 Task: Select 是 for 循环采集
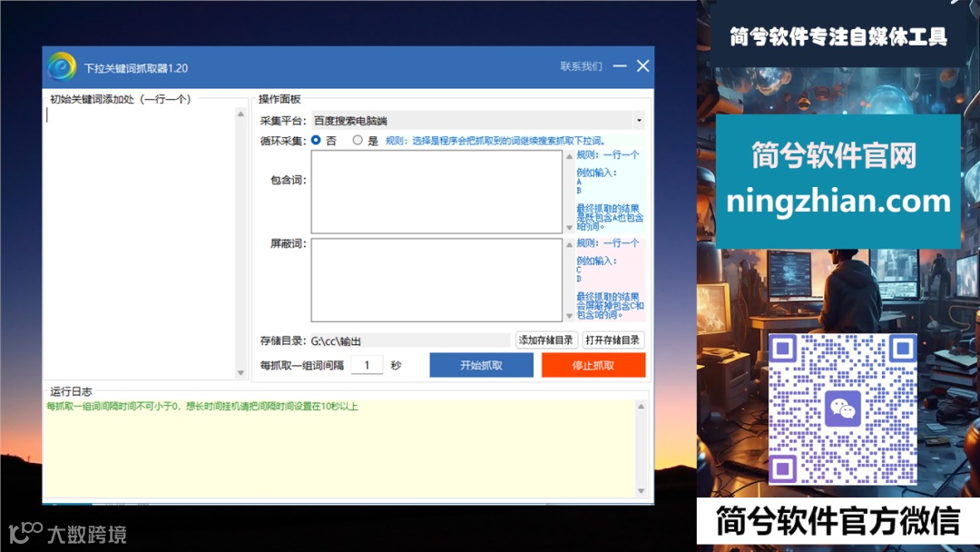358,140
